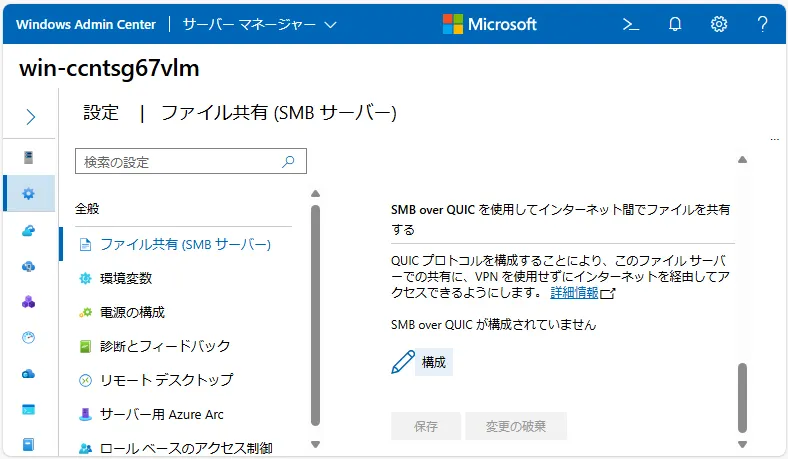Click the settings list scrollbar thumb
788x459 pixels.
(x=315, y=315)
